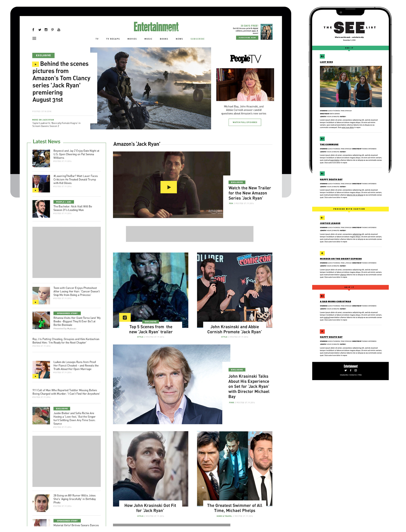Image resolution: width=406 pixels, height=532 pixels.
Task: Open The Bachelor Nick Viall article
Action: [73, 208]
